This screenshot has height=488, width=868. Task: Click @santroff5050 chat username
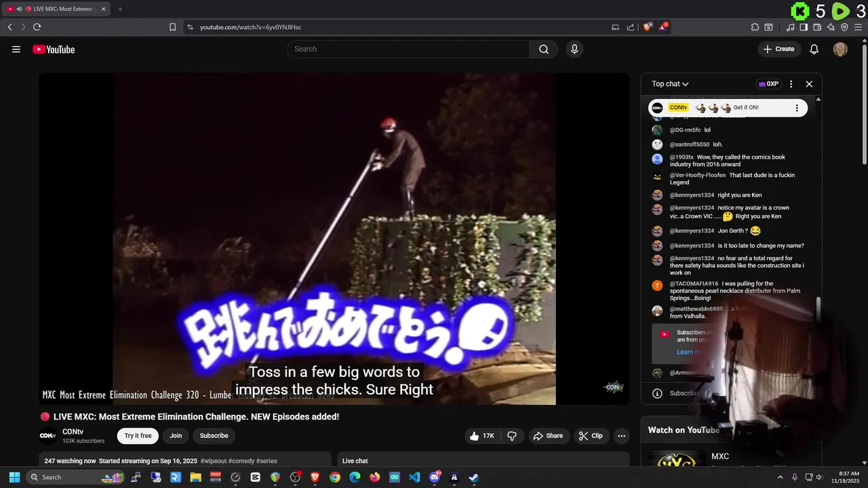pyautogui.click(x=690, y=144)
